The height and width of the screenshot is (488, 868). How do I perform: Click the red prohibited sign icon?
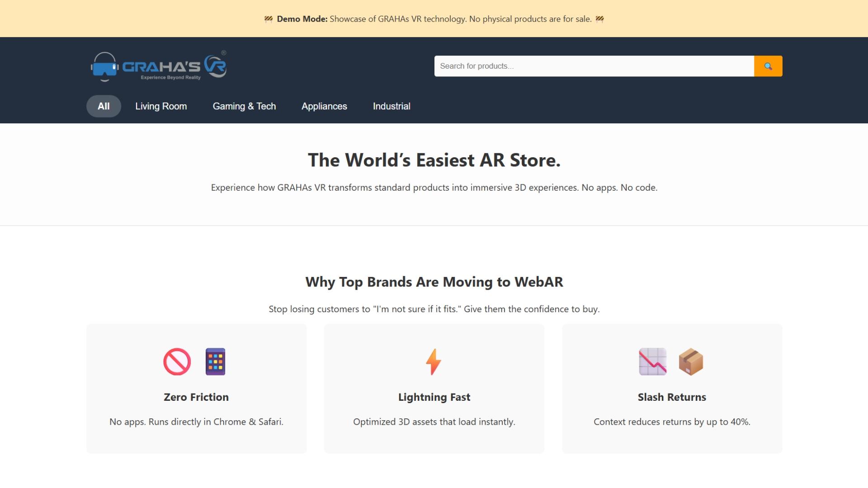click(177, 361)
